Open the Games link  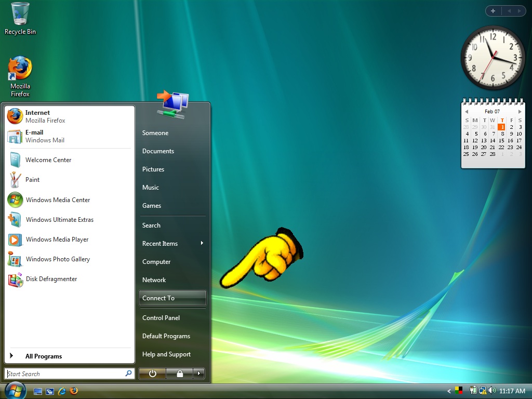[152, 206]
